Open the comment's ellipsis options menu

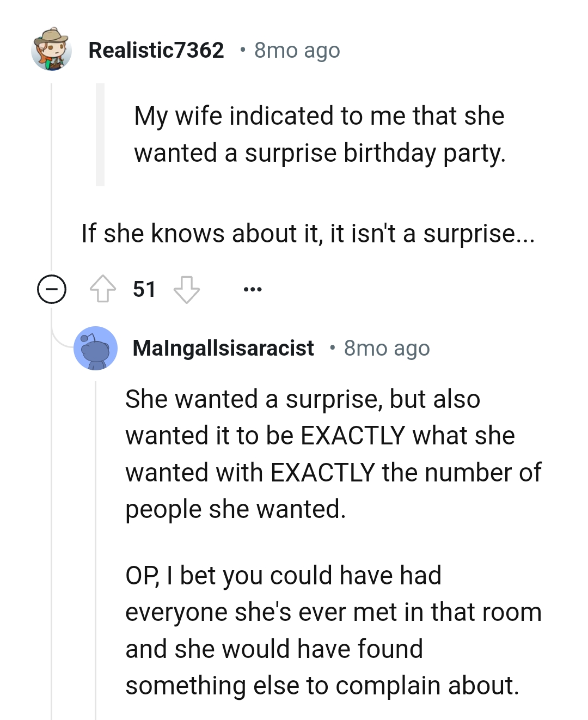coord(252,289)
